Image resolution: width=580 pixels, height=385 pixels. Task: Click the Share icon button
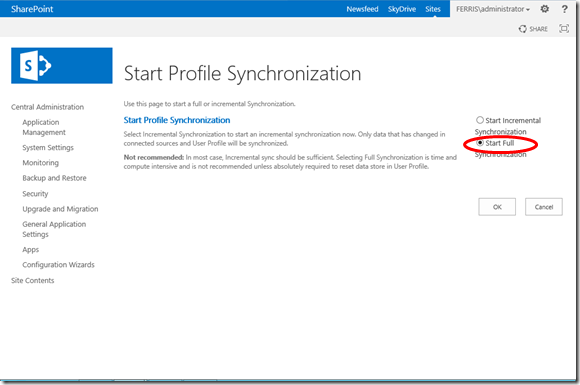pos(533,29)
